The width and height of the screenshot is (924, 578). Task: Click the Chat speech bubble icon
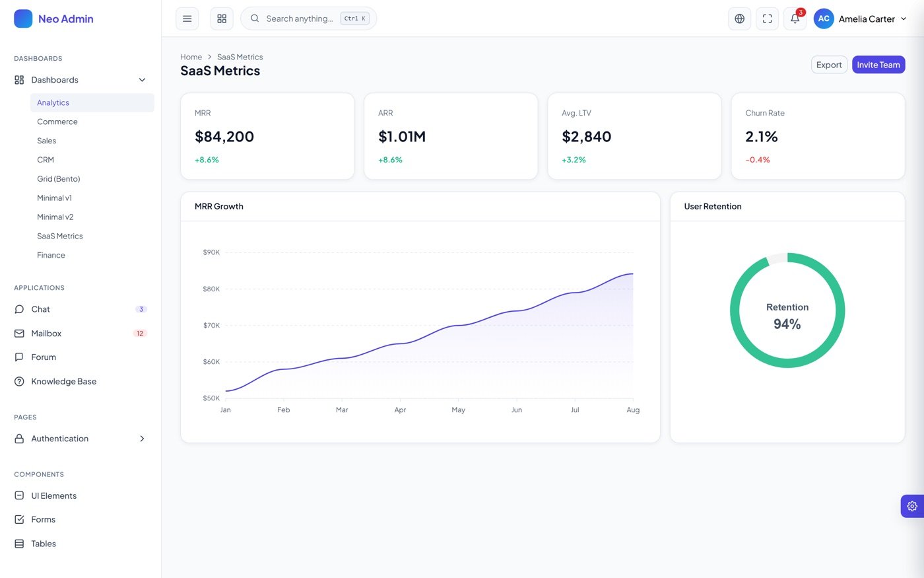(19, 309)
